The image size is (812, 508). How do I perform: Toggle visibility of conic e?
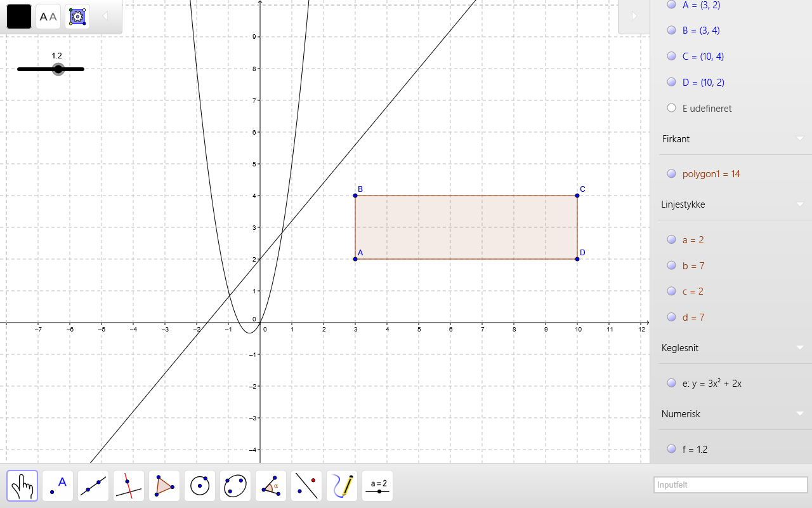(672, 383)
